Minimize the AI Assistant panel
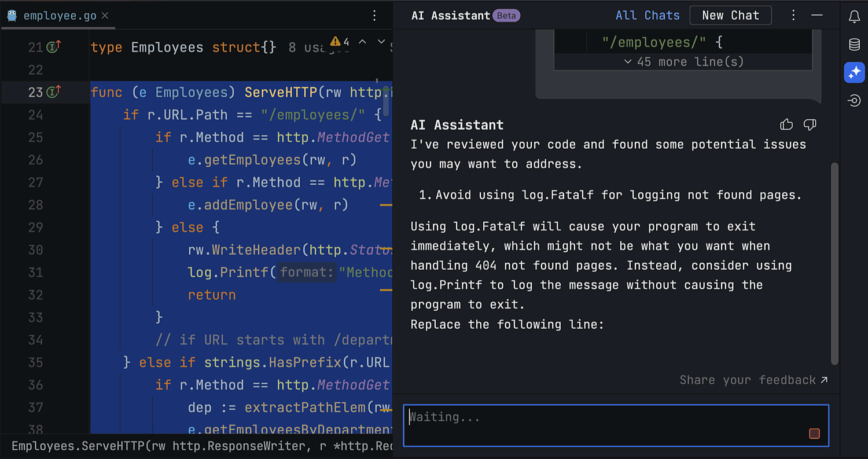The height and width of the screenshot is (459, 868). [817, 16]
